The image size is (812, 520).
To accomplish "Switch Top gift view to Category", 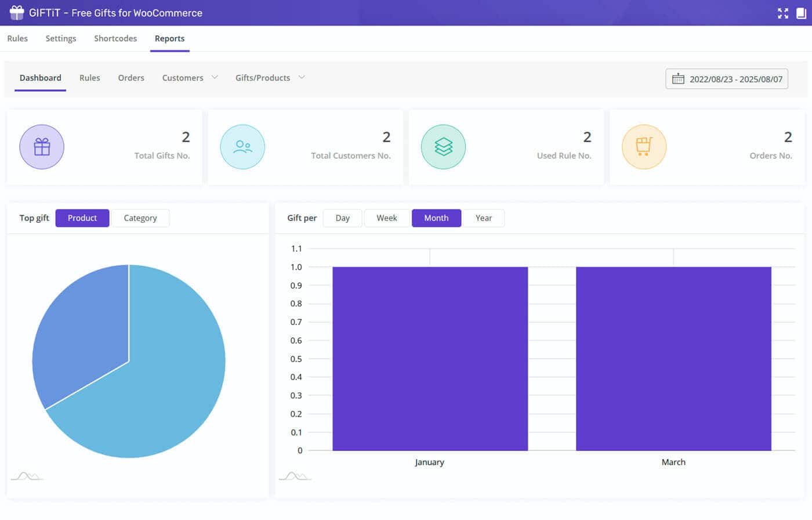I will click(140, 218).
